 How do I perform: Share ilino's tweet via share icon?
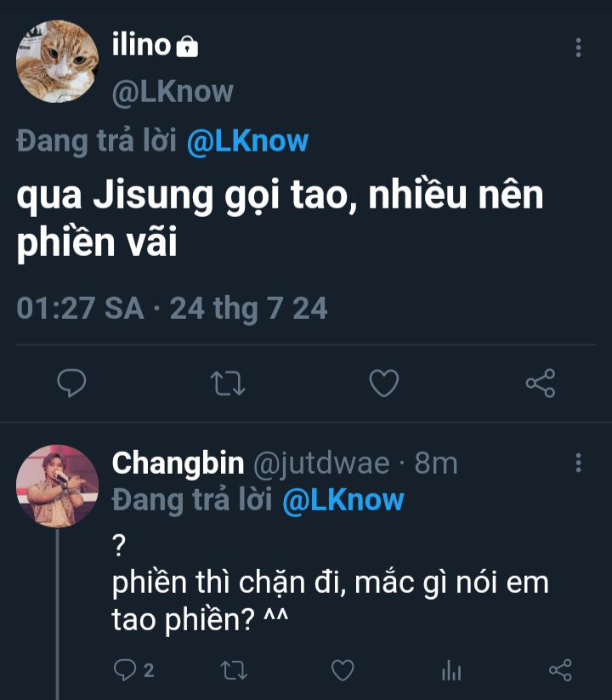click(x=541, y=383)
